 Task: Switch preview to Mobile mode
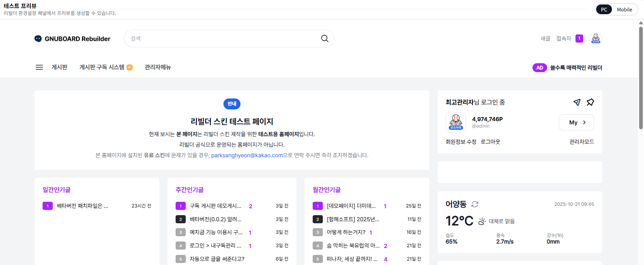(624, 10)
